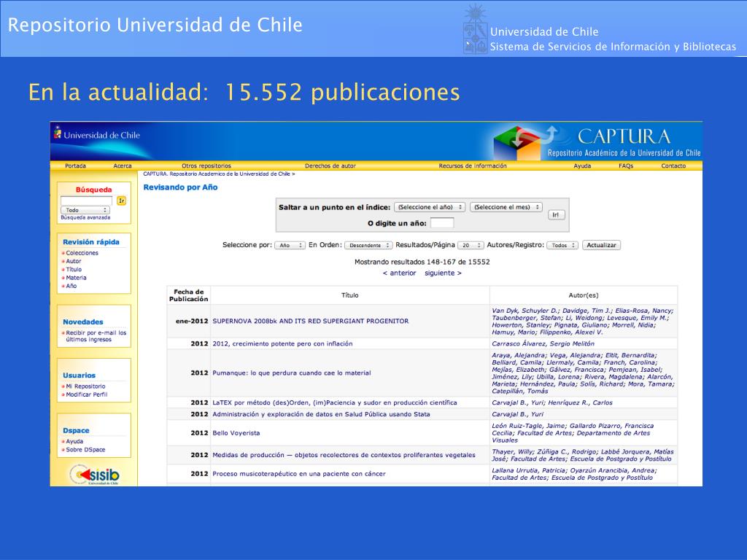Viewport: 747px width, 560px height.
Task: Click the yellow Ir search button
Action: (122, 201)
